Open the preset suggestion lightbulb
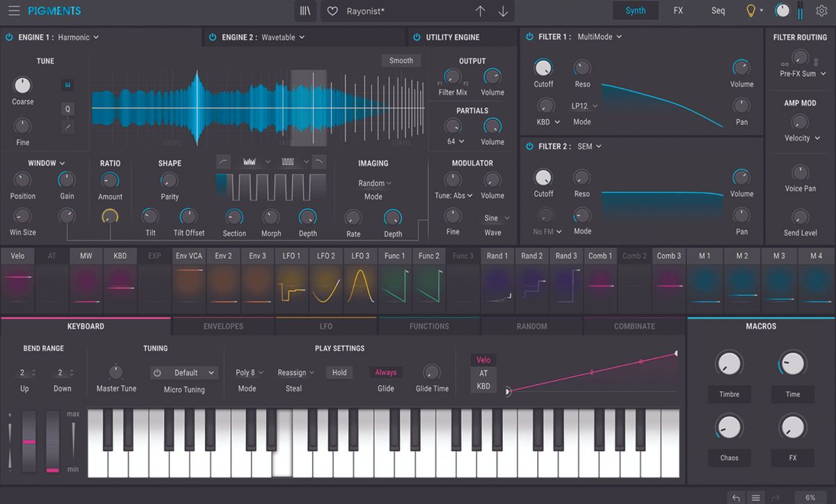Image resolution: width=836 pixels, height=504 pixels. pos(750,10)
